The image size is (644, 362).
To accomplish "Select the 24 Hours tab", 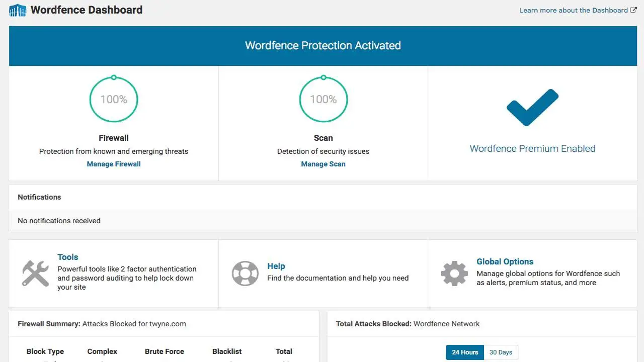I will (x=465, y=352).
